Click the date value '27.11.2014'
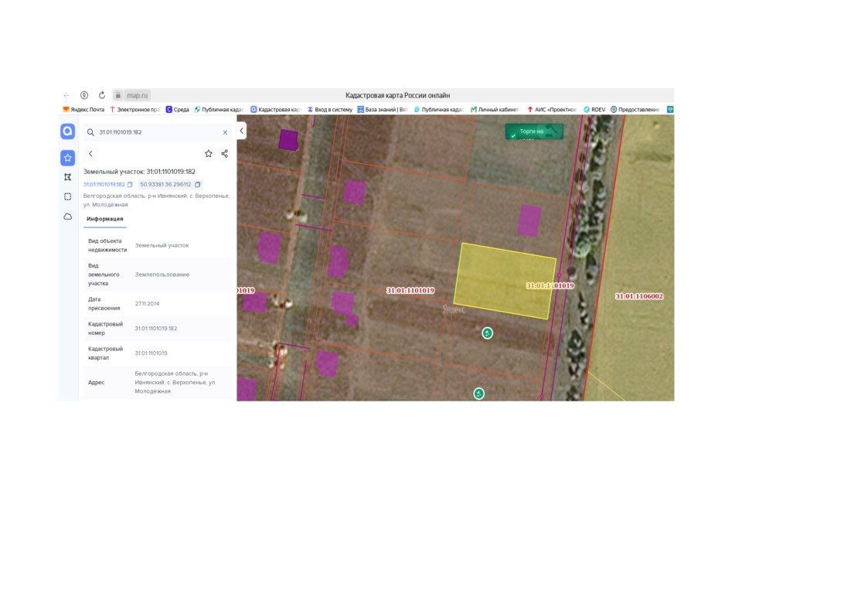This screenshot has width=868, height=614. coord(148,304)
